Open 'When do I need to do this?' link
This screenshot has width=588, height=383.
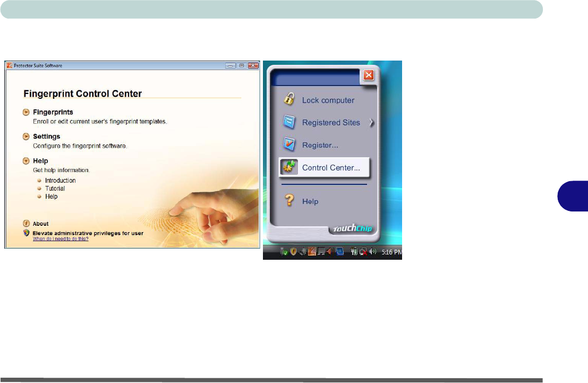point(61,239)
